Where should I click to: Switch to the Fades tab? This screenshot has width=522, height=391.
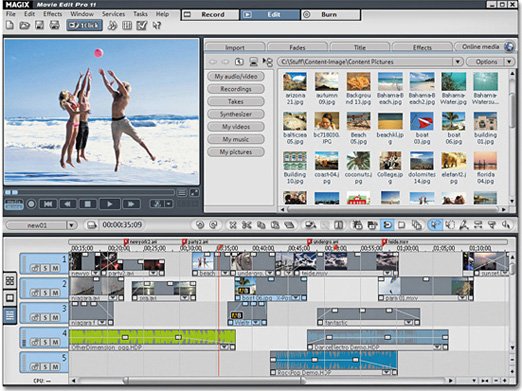(297, 47)
